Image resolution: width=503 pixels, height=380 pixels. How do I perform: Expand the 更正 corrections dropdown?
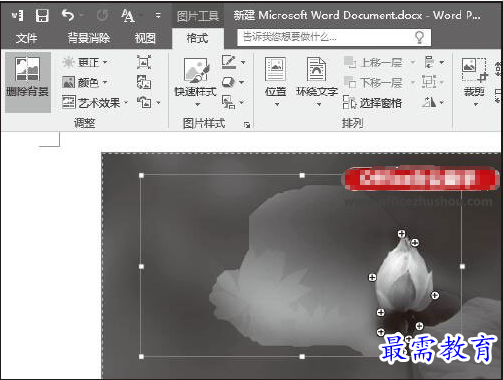[x=105, y=62]
